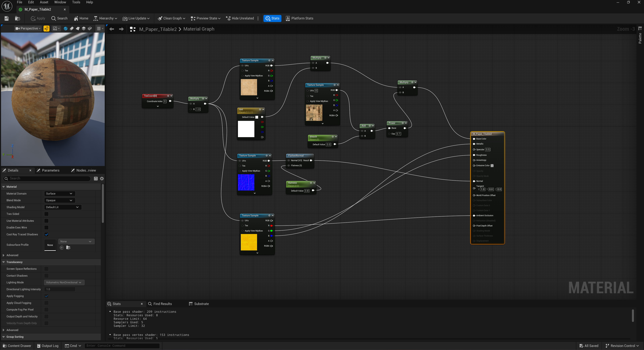This screenshot has height=350, width=644.
Task: Open the Asset menu
Action: click(44, 2)
